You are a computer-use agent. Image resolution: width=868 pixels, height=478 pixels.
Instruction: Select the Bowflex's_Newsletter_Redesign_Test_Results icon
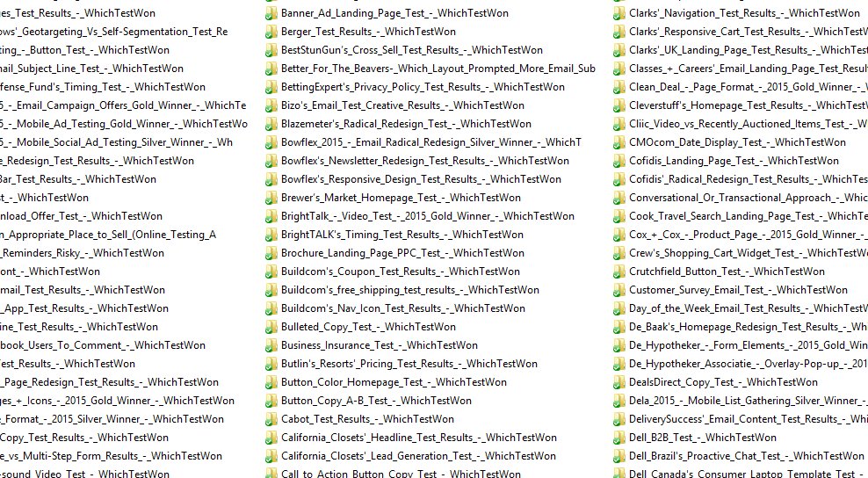pos(271,161)
